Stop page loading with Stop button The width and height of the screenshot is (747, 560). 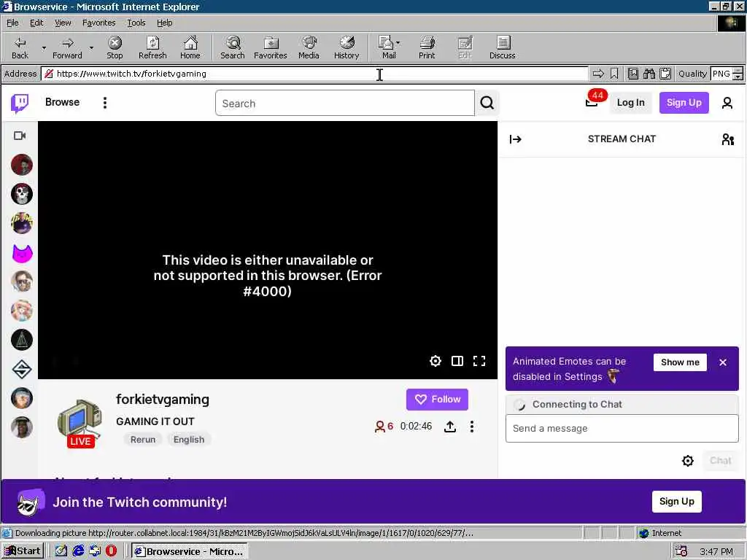[x=115, y=47]
